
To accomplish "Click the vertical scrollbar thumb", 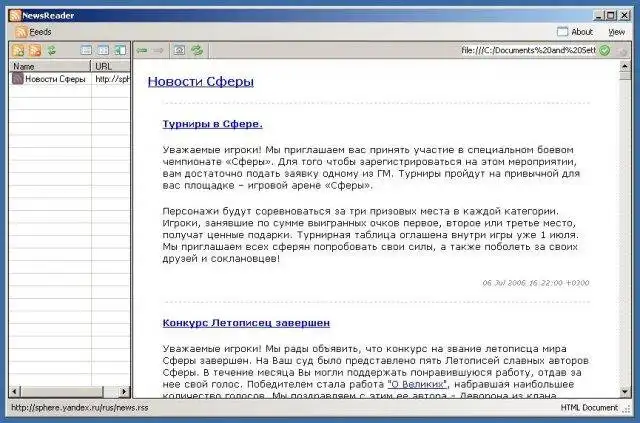I will pos(625,76).
